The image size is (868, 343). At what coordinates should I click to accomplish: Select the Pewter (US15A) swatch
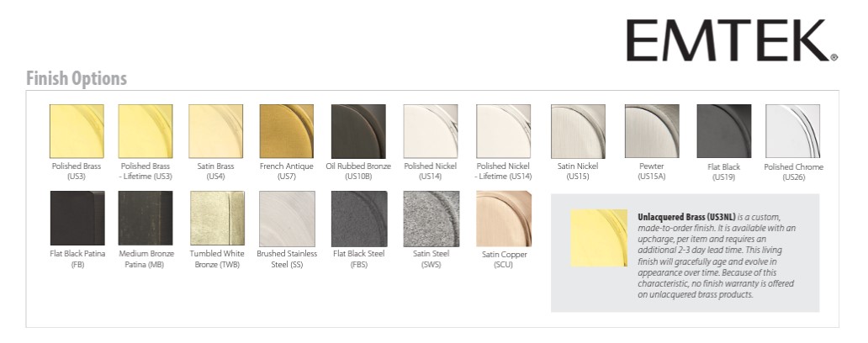(x=652, y=131)
